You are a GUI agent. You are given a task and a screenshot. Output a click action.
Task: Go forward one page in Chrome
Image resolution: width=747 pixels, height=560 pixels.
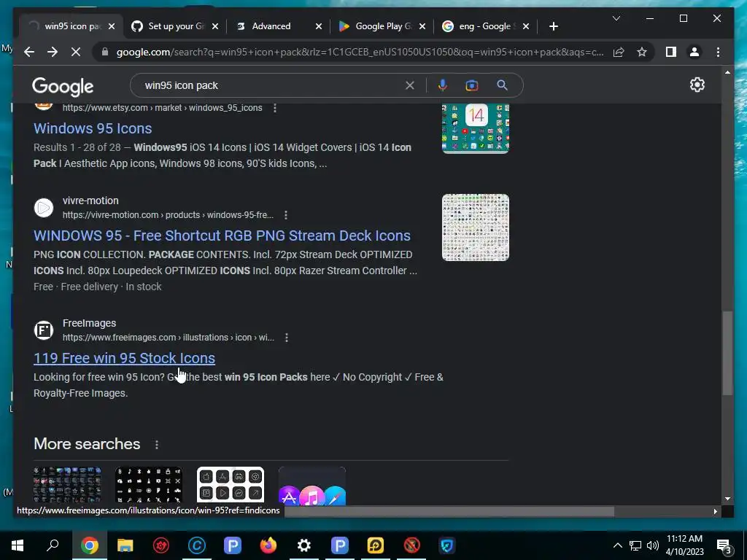(x=53, y=52)
